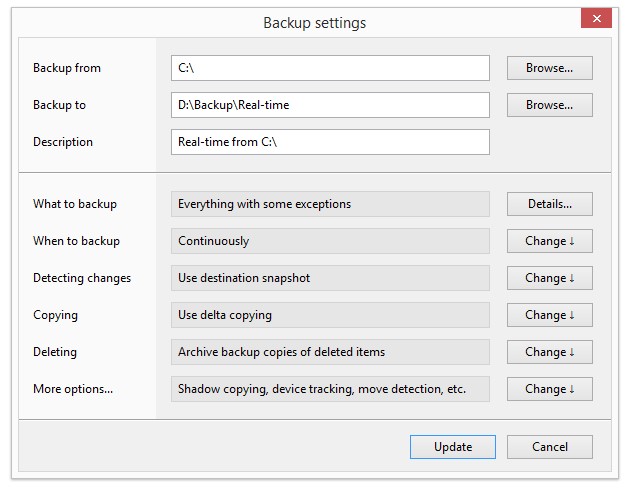
Task: Click the 'Use delta copying' value
Action: [x=330, y=315]
